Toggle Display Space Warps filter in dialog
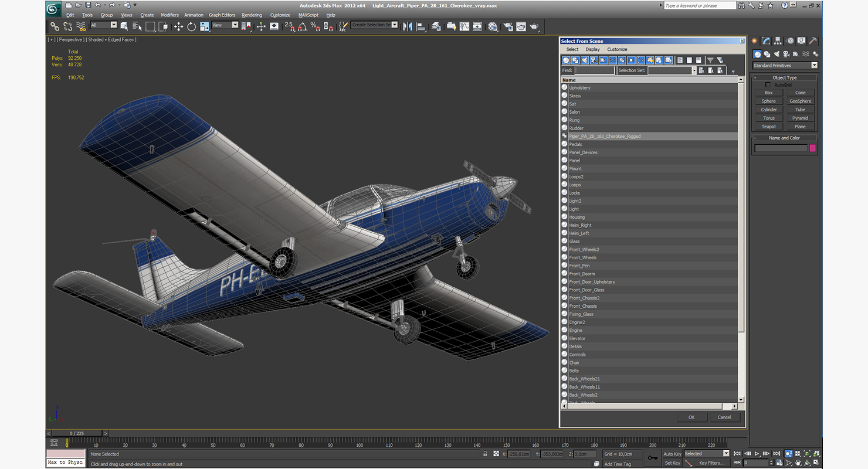This screenshot has height=469, width=868. [613, 60]
